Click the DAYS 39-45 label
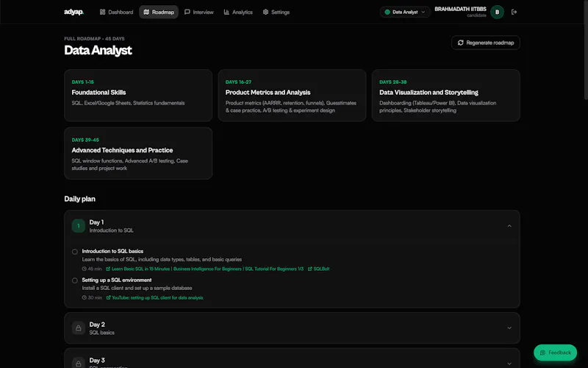 click(85, 140)
